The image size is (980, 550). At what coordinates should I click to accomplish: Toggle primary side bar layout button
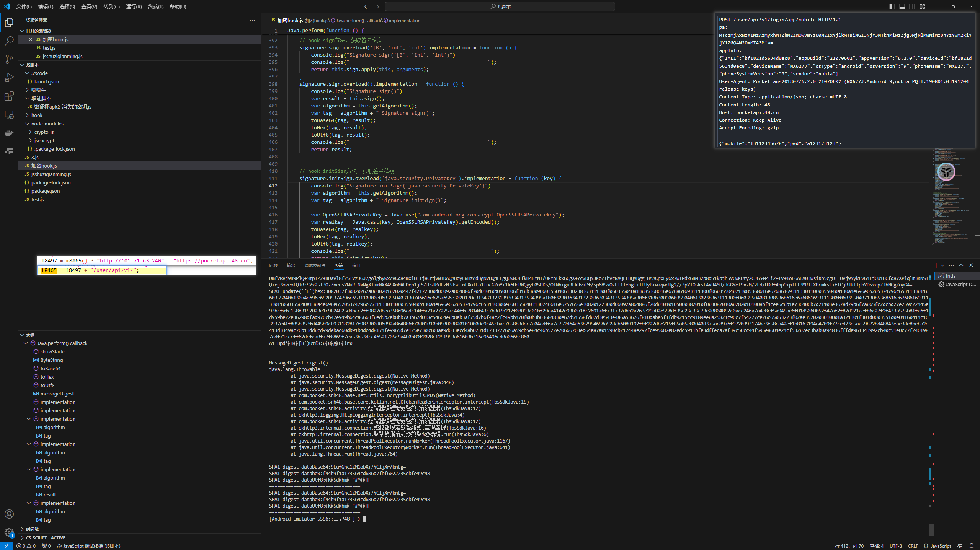coord(892,7)
